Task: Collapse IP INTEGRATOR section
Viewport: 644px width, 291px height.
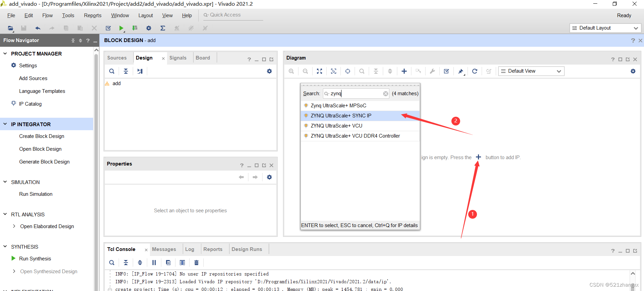Action: point(5,124)
